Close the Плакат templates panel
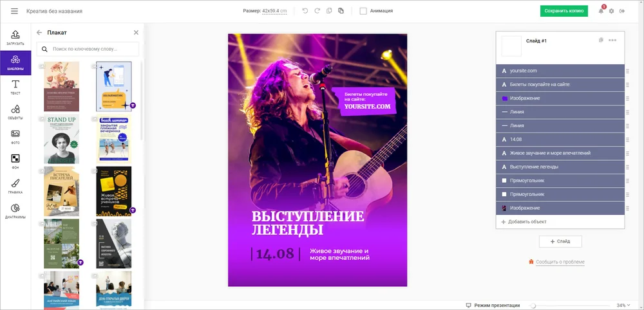The width and height of the screenshot is (644, 310). pos(136,32)
